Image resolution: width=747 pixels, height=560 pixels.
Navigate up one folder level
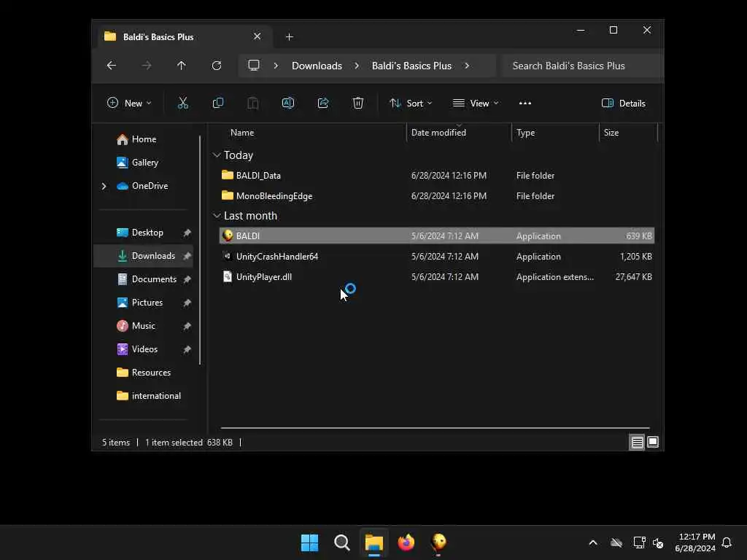click(x=181, y=66)
